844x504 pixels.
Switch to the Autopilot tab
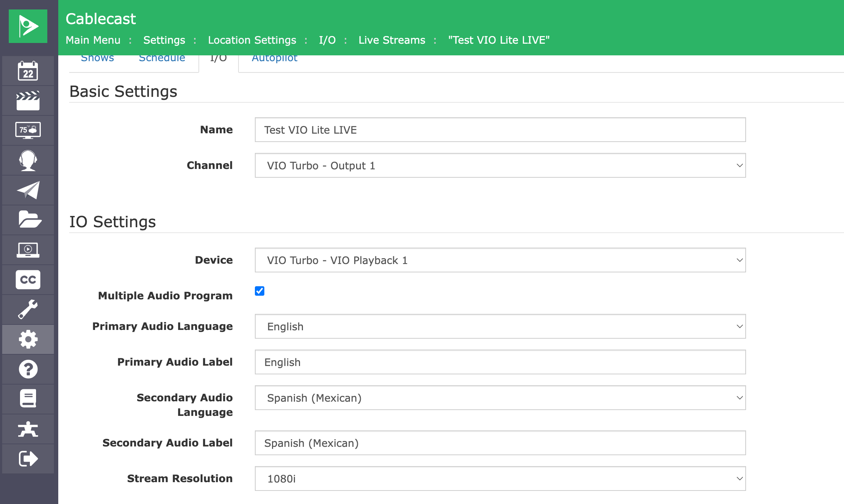pyautogui.click(x=275, y=59)
